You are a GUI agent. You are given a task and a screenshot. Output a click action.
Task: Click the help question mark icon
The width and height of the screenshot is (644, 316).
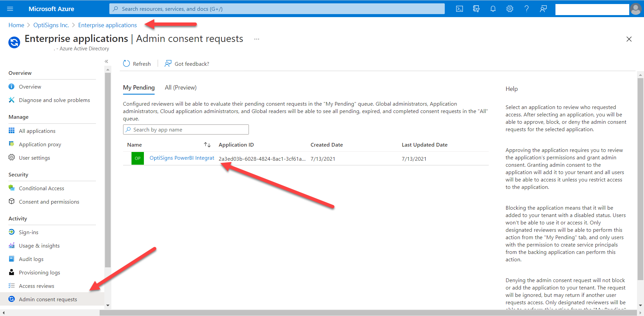click(526, 9)
